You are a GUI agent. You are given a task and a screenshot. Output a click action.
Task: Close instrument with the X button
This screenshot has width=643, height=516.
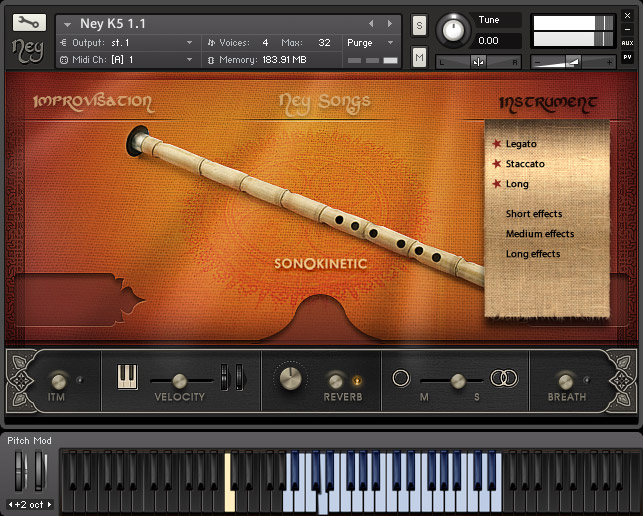coord(627,16)
